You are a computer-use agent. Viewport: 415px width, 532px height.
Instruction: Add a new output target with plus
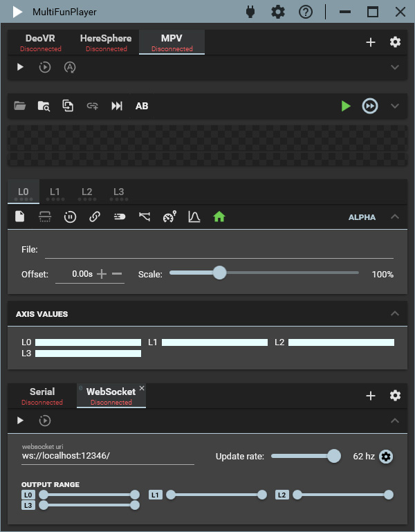(x=371, y=396)
